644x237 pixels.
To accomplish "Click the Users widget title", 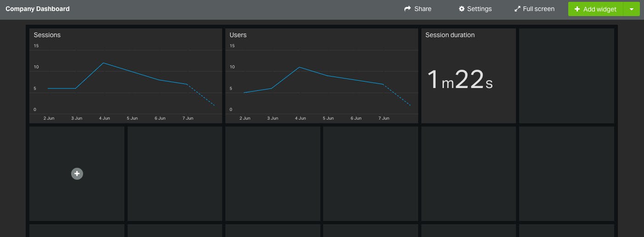I will pos(238,35).
